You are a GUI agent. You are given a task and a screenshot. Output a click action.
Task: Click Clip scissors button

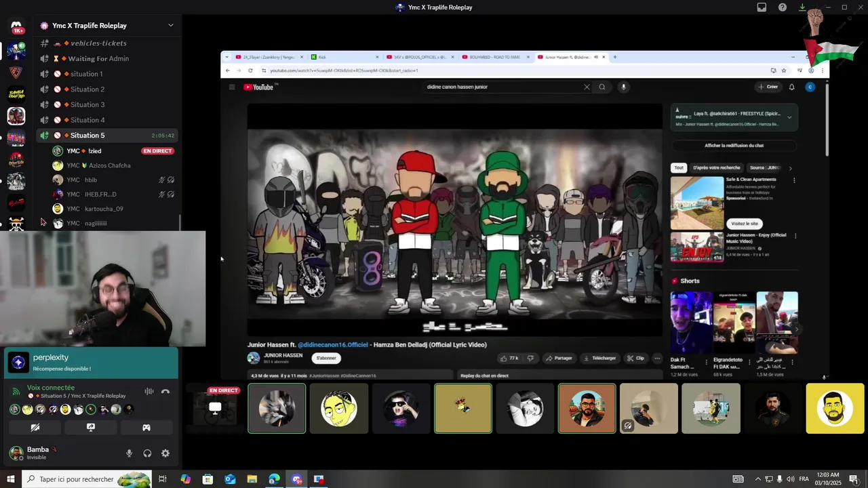point(636,358)
